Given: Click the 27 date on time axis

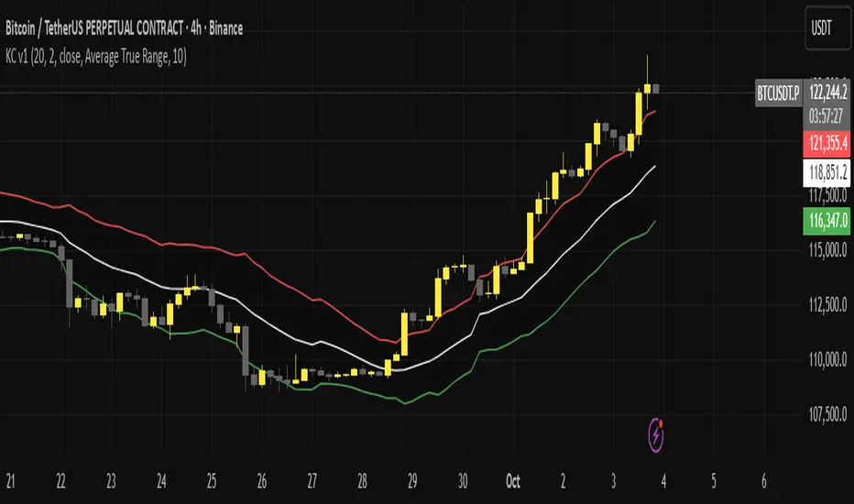Looking at the screenshot, I should click(x=312, y=481).
